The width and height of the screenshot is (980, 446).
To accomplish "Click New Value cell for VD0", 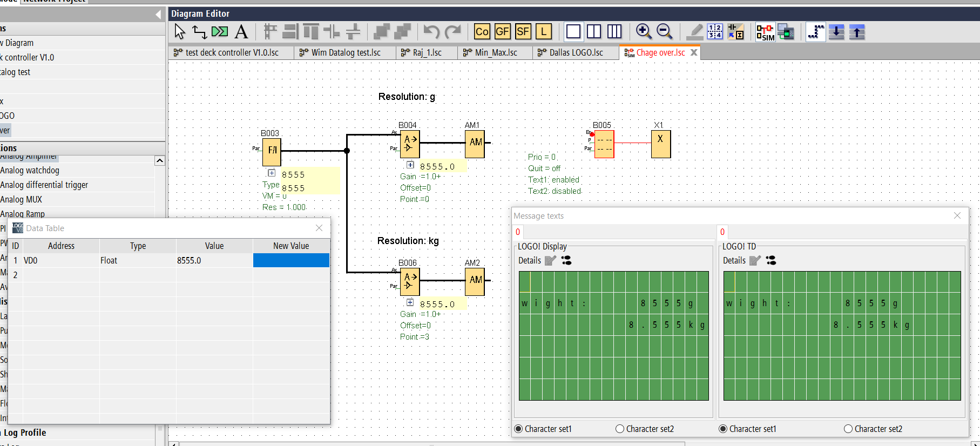I will 291,260.
